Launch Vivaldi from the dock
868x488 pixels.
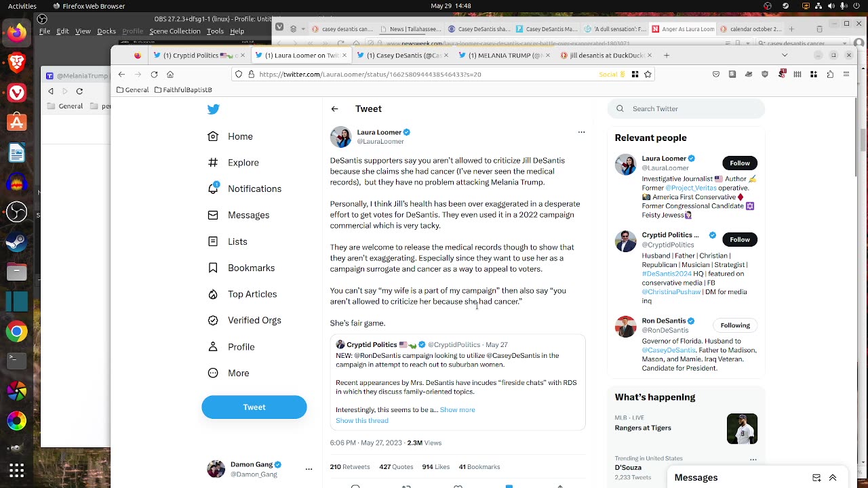(x=17, y=92)
